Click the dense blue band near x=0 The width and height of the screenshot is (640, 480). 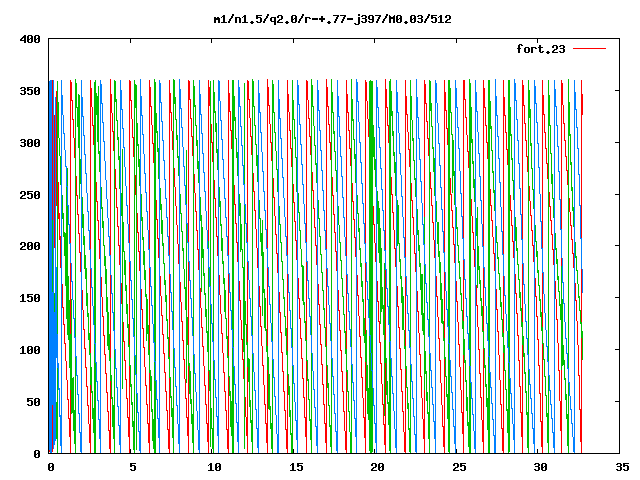click(x=52, y=265)
